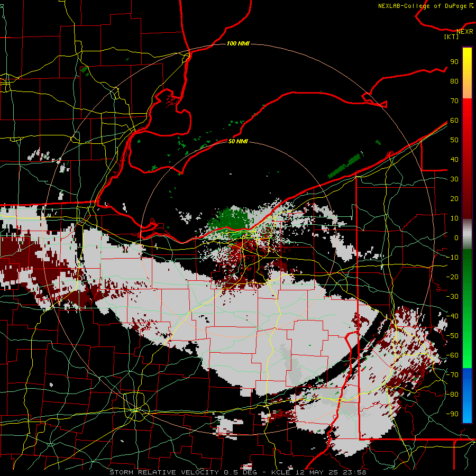
Task: Click the '-80' value on the velocity scale
Action: pyautogui.click(x=452, y=395)
